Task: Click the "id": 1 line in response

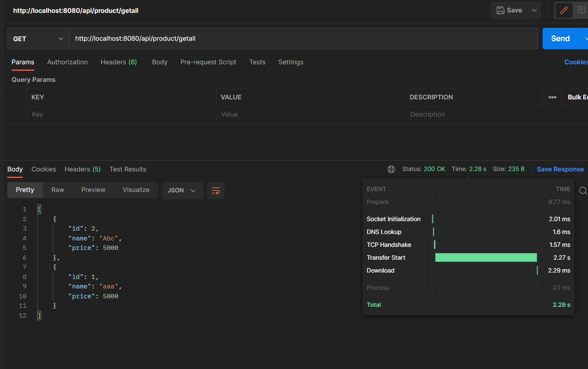Action: pyautogui.click(x=84, y=277)
